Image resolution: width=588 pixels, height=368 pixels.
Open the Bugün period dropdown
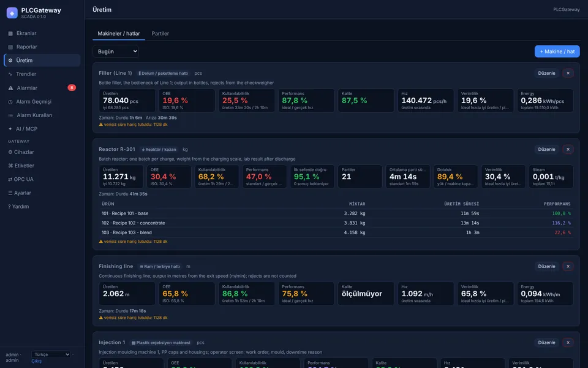[x=116, y=52]
